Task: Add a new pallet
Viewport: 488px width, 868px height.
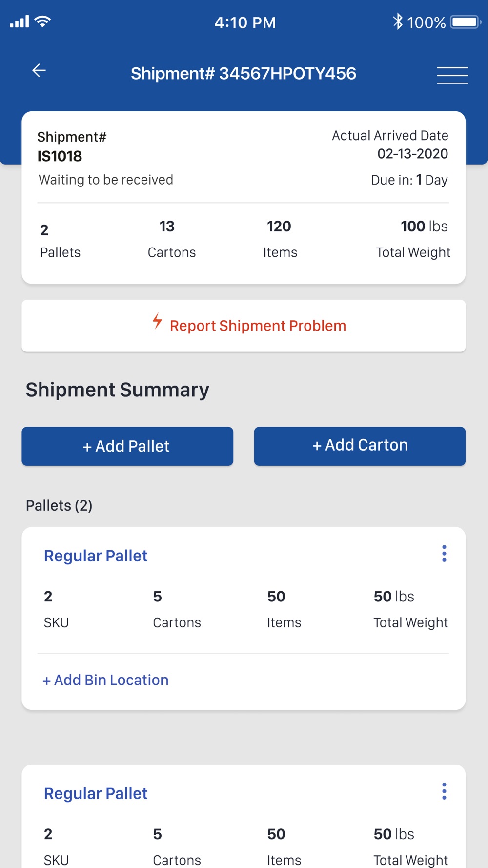Action: [127, 446]
